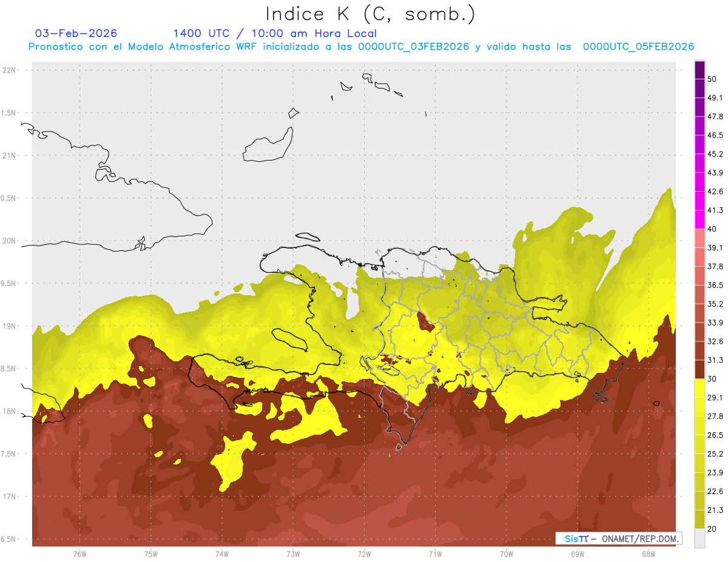Click the colorbar label "36.5"
The height and width of the screenshot is (562, 728).
[715, 286]
